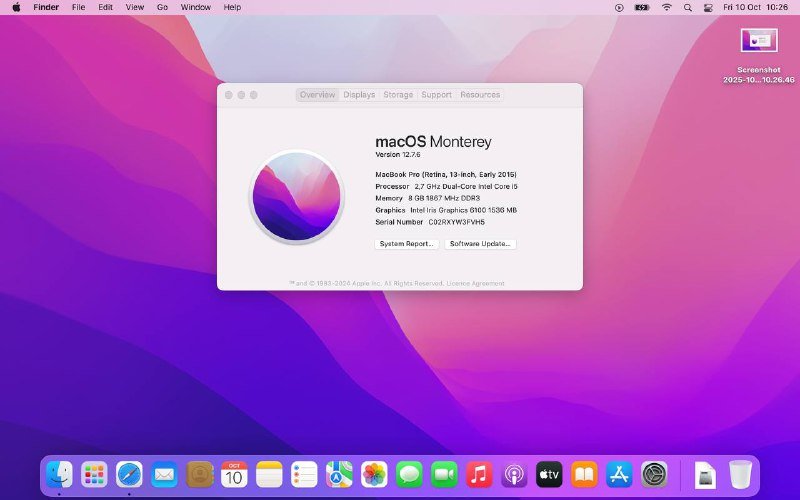800x500 pixels.
Task: Click the Now Playing menu bar icon
Action: (x=619, y=8)
